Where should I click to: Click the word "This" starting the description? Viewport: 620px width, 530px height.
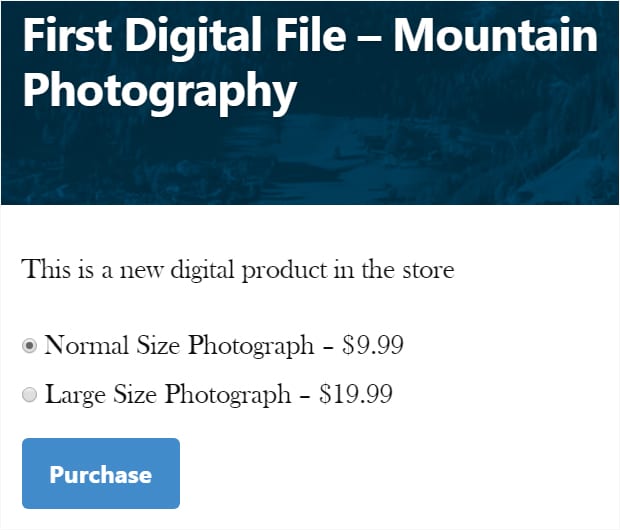46,269
